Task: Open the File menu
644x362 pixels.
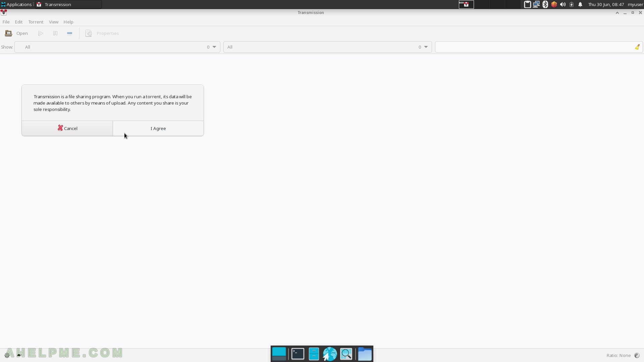Action: tap(6, 22)
